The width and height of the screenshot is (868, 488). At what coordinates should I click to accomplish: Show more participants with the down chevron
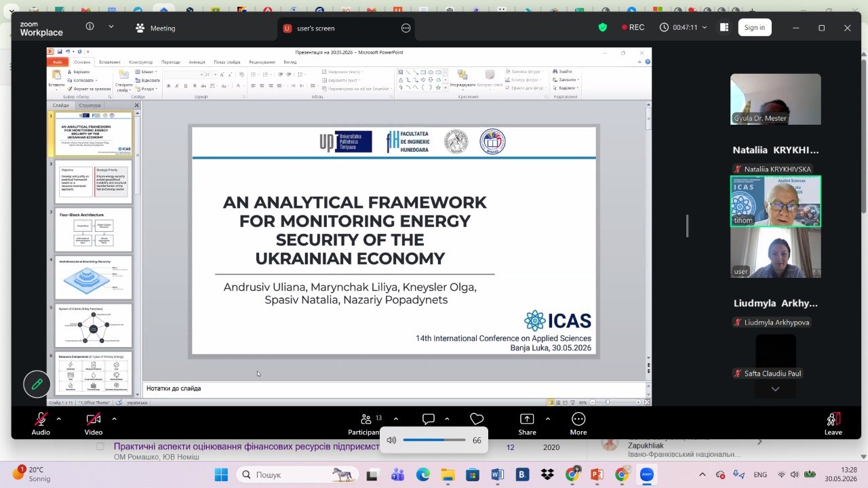point(775,389)
